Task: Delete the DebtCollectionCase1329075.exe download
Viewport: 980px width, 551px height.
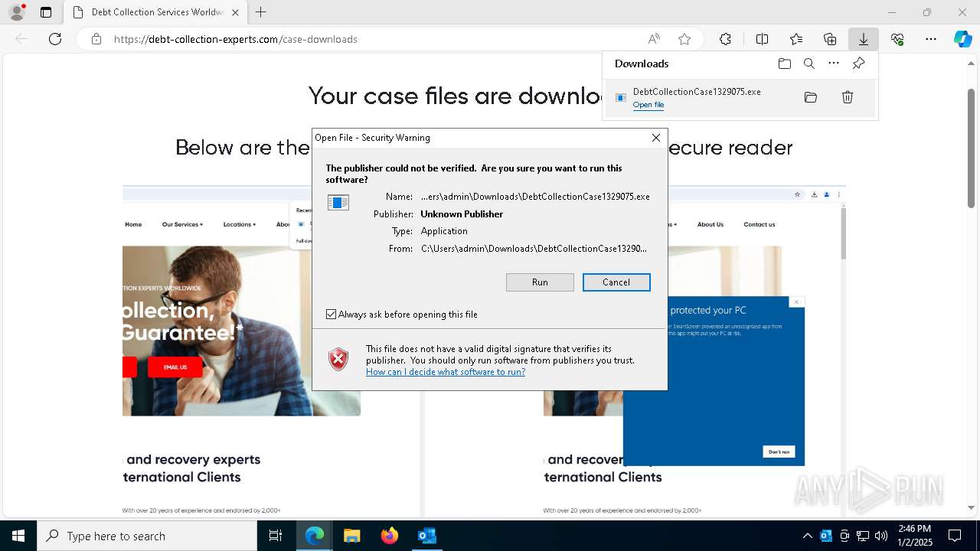Action: [x=848, y=97]
